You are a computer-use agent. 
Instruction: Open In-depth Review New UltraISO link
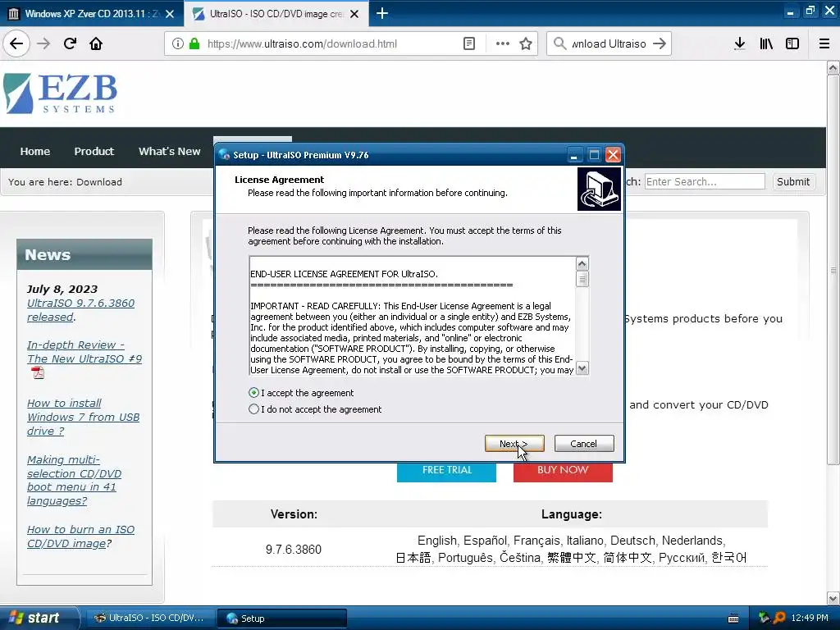point(84,352)
